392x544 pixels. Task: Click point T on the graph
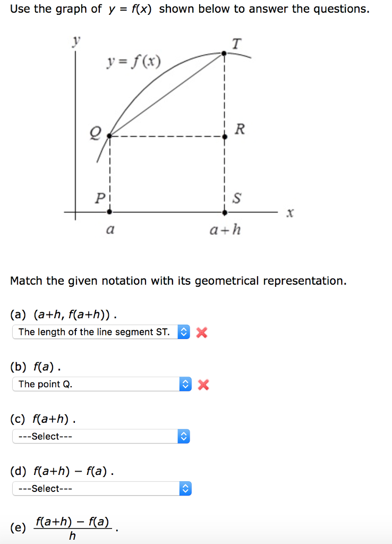coord(223,53)
